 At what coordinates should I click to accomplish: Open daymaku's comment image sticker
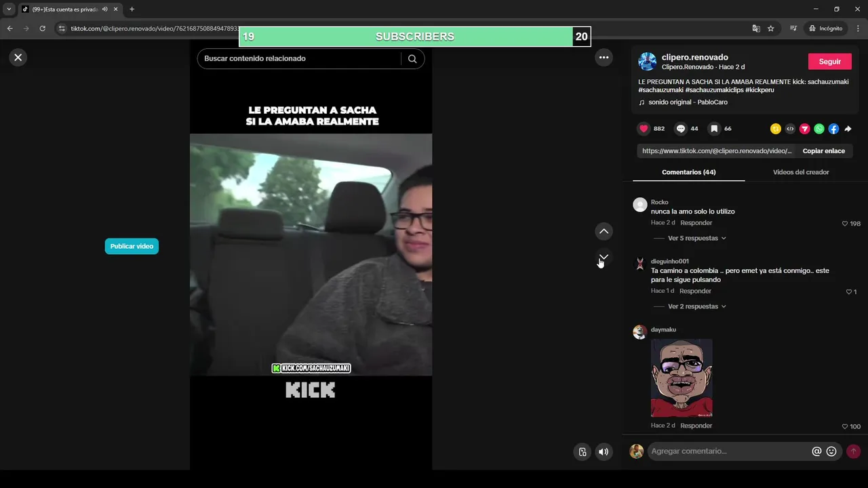tap(682, 378)
